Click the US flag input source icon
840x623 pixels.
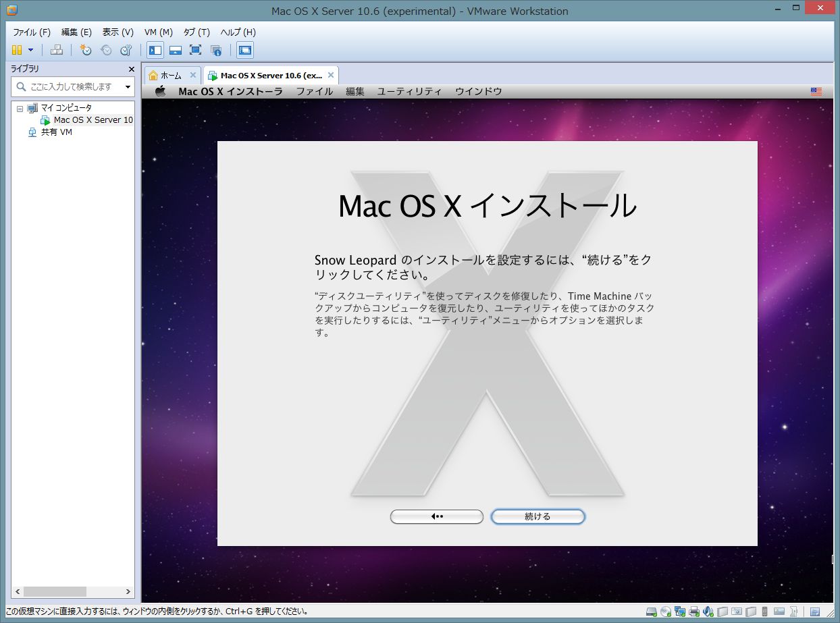coord(816,92)
